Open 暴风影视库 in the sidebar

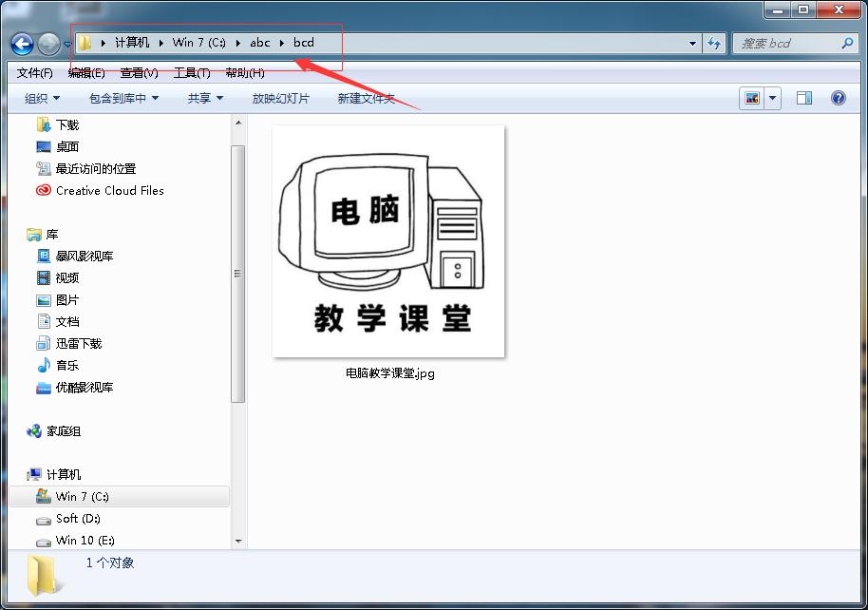(x=84, y=255)
